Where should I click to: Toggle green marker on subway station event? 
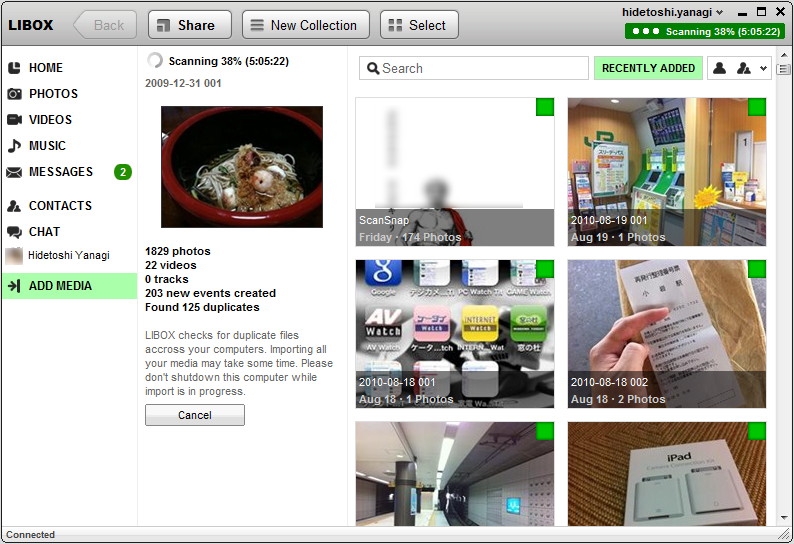pyautogui.click(x=545, y=431)
